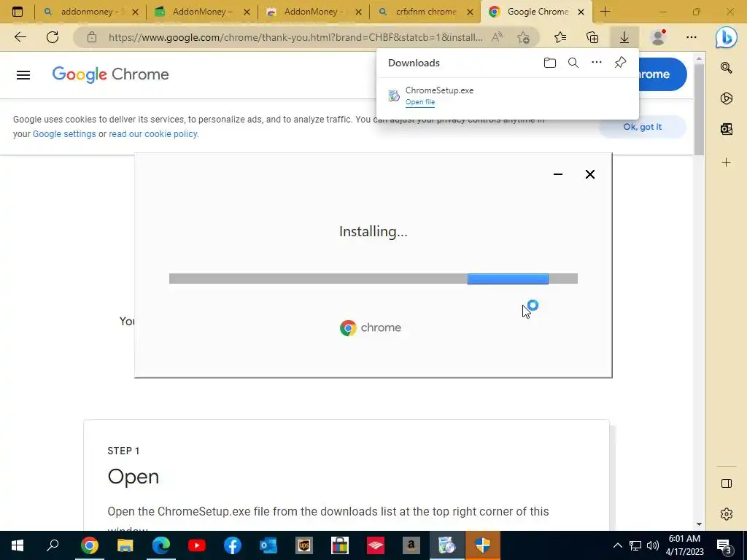Refresh the current page
The height and width of the screenshot is (560, 747).
click(x=53, y=37)
